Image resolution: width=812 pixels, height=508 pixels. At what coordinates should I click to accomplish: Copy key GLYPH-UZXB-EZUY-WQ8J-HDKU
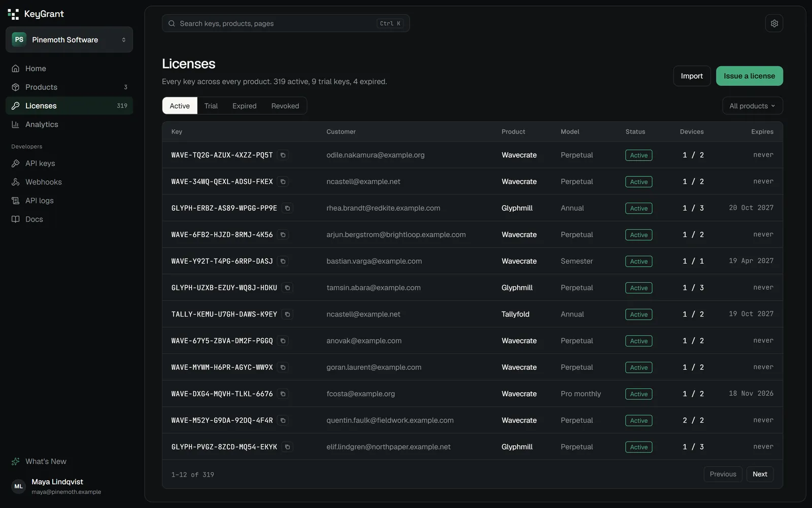click(287, 288)
